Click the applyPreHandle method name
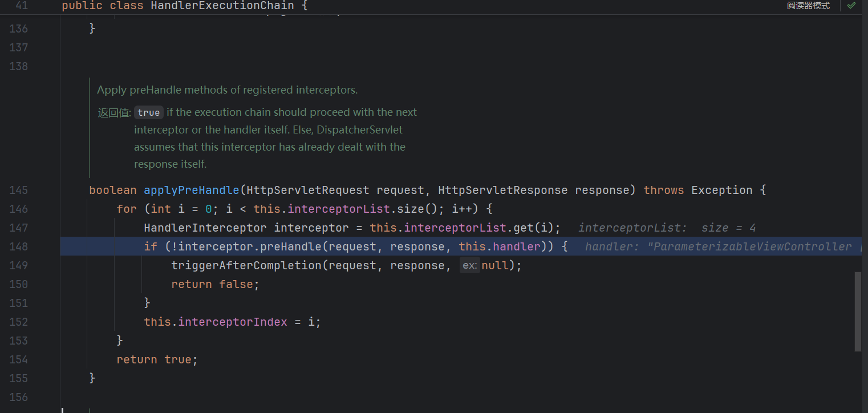The image size is (868, 413). click(191, 190)
